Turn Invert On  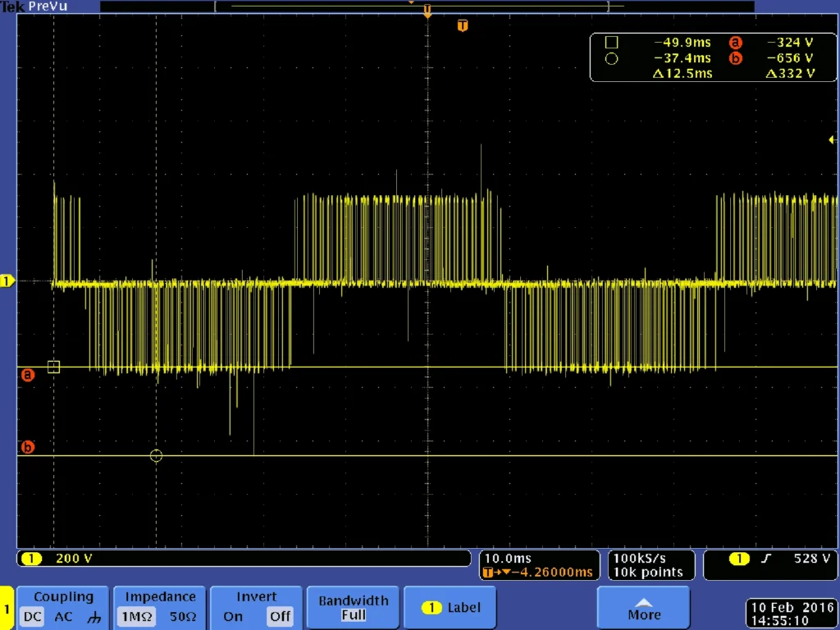tap(233, 616)
